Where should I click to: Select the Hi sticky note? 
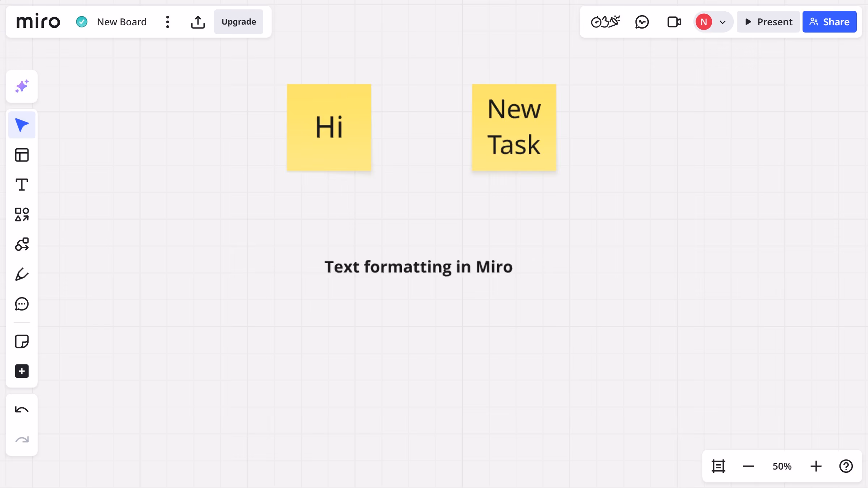pos(329,127)
